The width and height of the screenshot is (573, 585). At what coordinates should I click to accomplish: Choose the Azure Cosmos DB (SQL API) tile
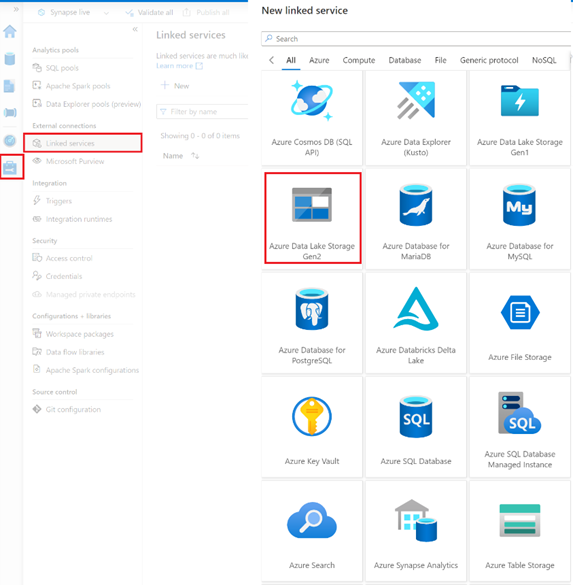pyautogui.click(x=312, y=118)
